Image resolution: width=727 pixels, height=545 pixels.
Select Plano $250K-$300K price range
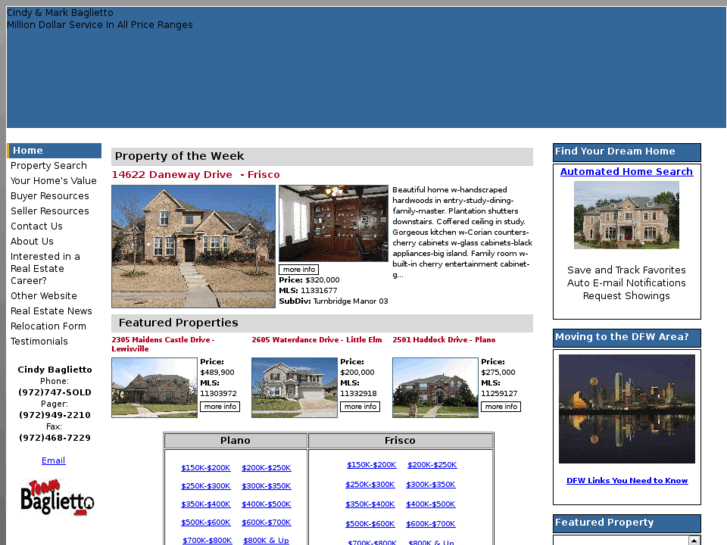(x=206, y=486)
